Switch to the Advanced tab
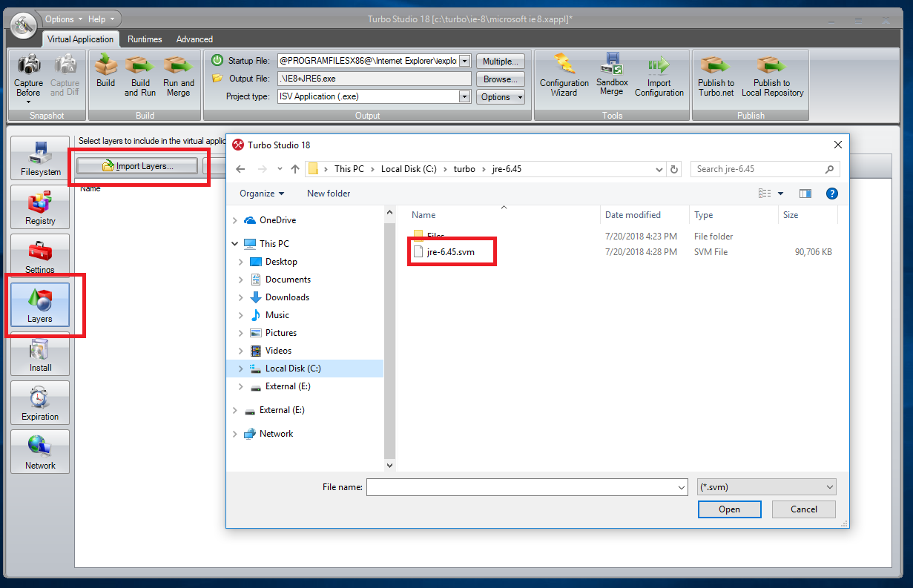 194,39
